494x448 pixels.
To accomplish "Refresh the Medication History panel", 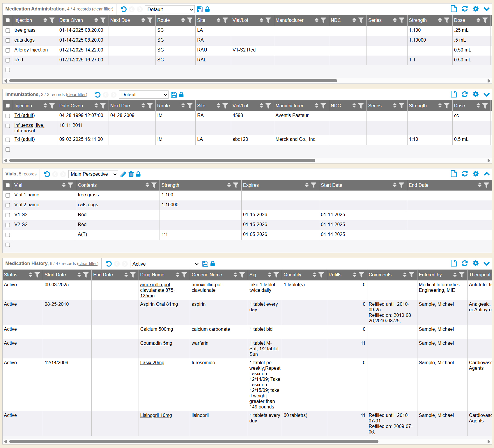I will pyautogui.click(x=465, y=263).
